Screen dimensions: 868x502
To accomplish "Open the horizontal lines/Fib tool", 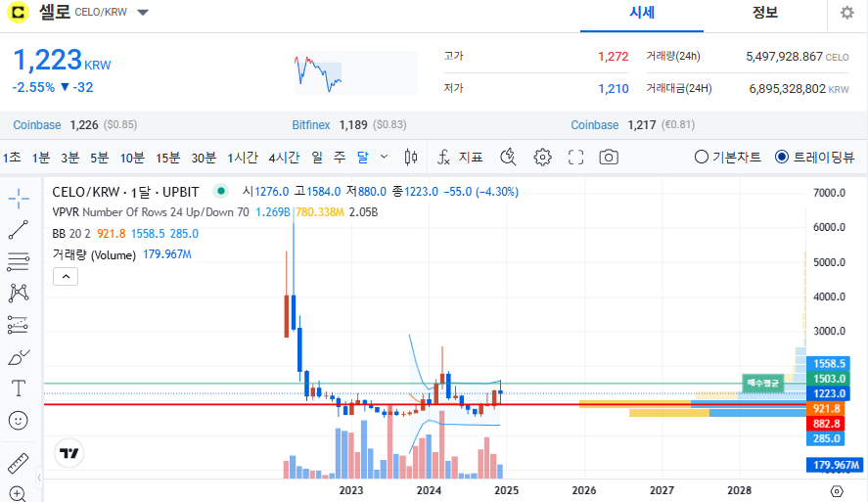I will pyautogui.click(x=19, y=261).
